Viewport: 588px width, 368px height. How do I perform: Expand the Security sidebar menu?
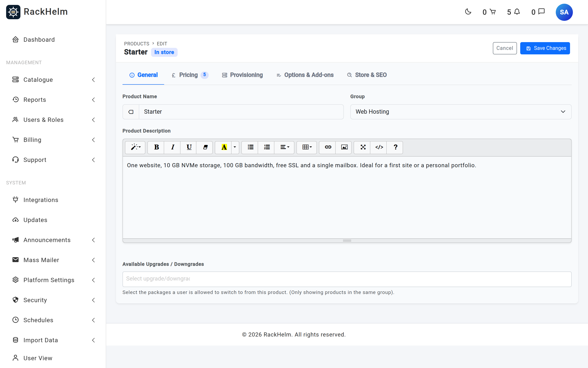click(x=53, y=300)
